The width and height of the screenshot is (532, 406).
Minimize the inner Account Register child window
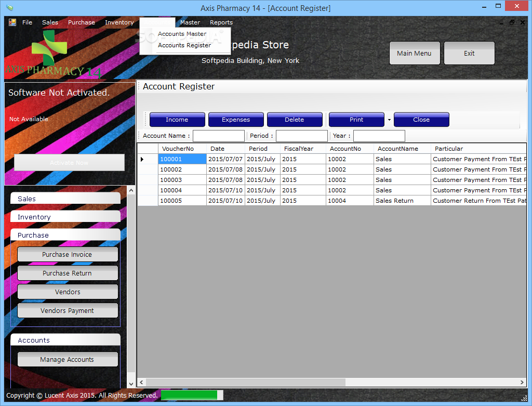pyautogui.click(x=501, y=22)
